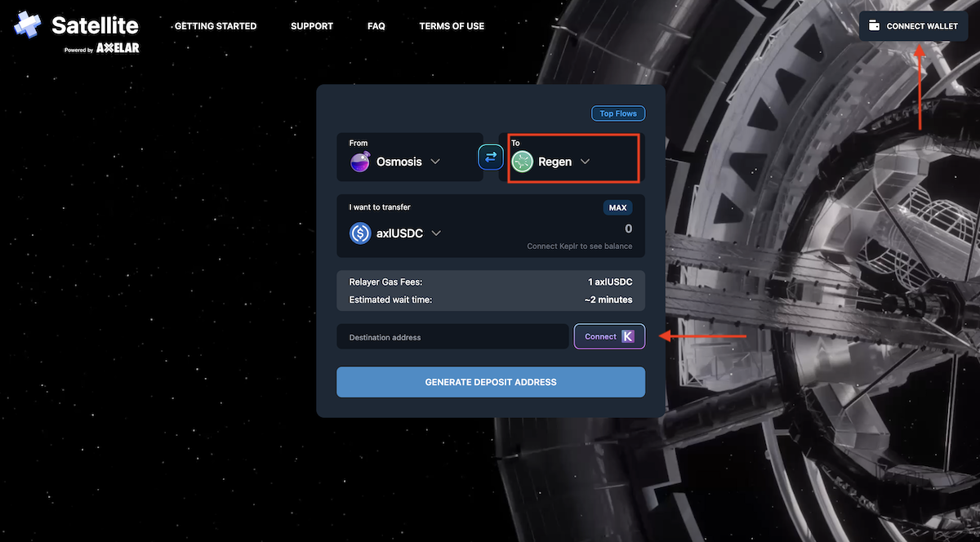The image size is (980, 542).
Task: Expand the To chain dropdown chevron
Action: coord(585,162)
